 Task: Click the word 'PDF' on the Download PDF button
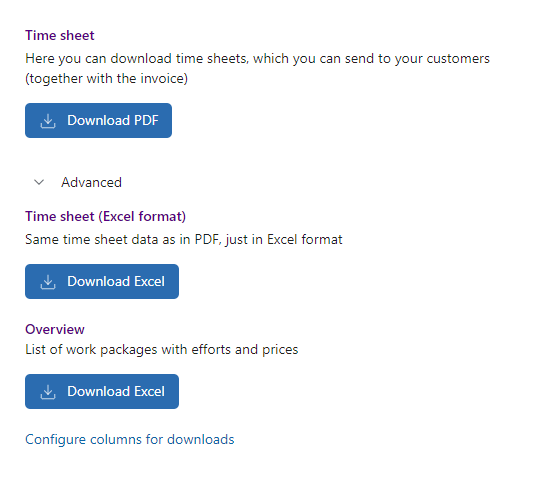tap(146, 120)
